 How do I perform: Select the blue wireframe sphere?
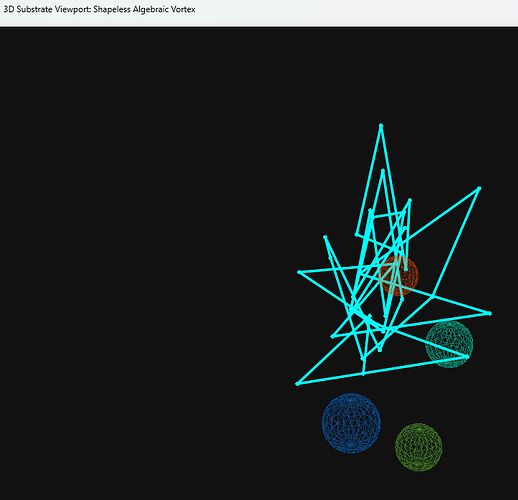coord(351,423)
